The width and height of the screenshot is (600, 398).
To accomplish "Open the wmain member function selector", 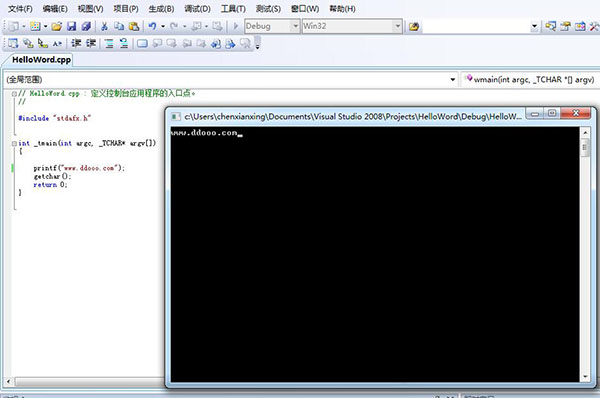I will point(530,80).
